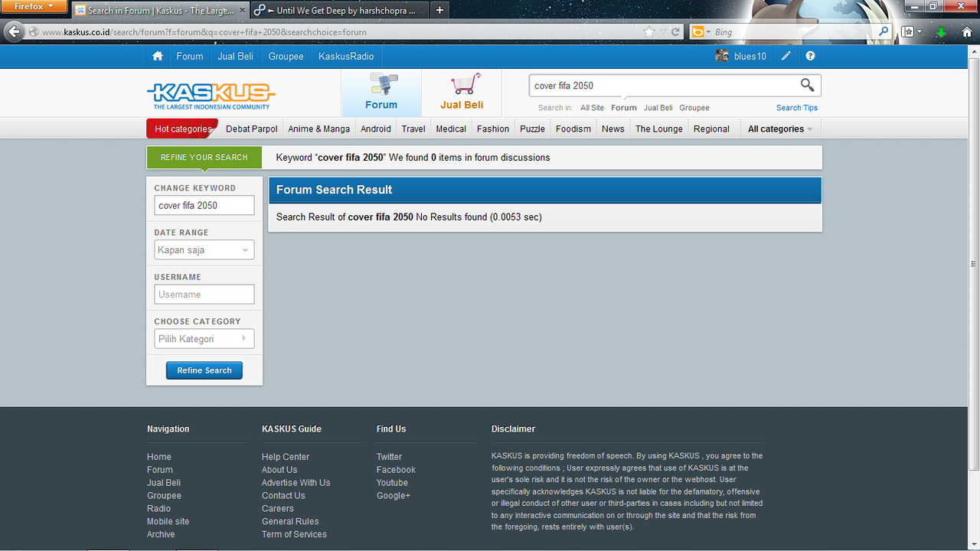Open Debat Parpol category
980x551 pixels.
tap(252, 129)
